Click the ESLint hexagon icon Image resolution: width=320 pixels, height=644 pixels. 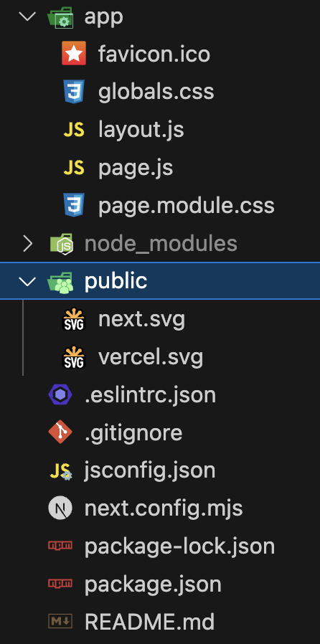click(60, 394)
